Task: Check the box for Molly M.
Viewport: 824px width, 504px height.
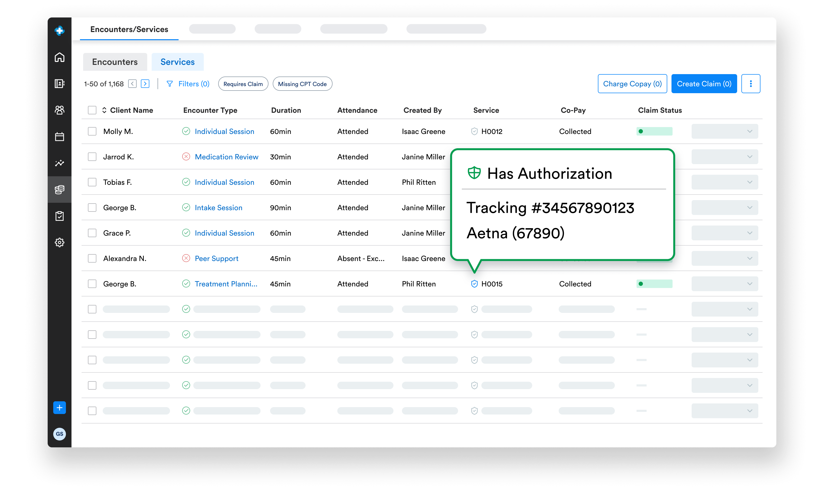Action: point(92,131)
